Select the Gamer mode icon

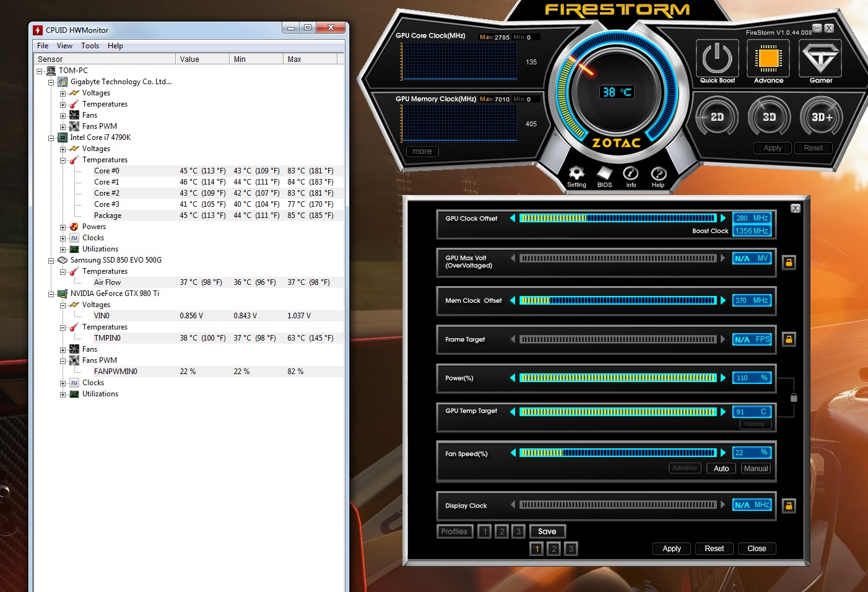pos(820,58)
